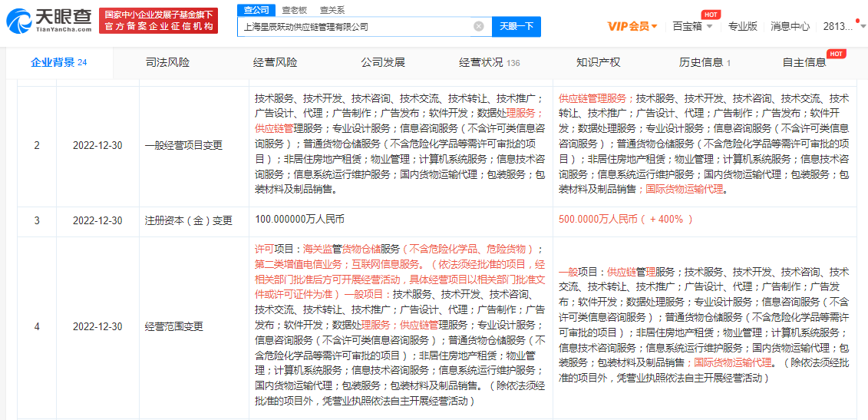The width and height of the screenshot is (868, 420).
Task: Select the 查公司 search tab
Action: click(x=256, y=10)
